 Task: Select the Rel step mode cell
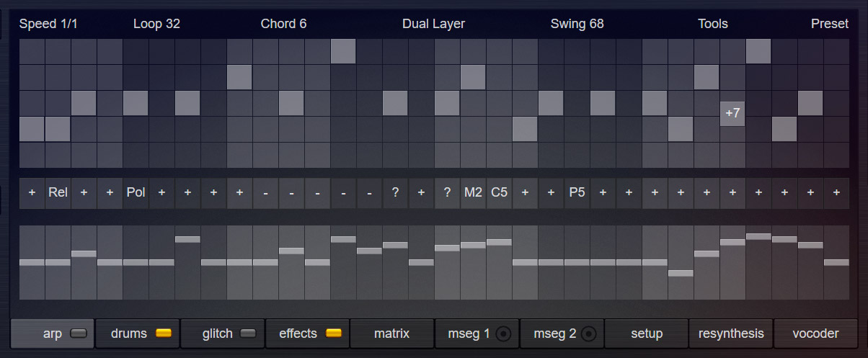[58, 192]
